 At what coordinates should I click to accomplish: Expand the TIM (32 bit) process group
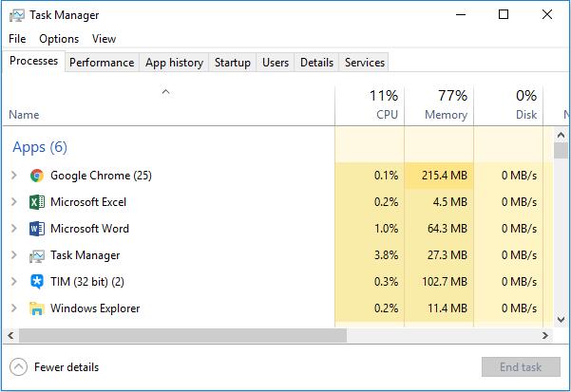[13, 282]
